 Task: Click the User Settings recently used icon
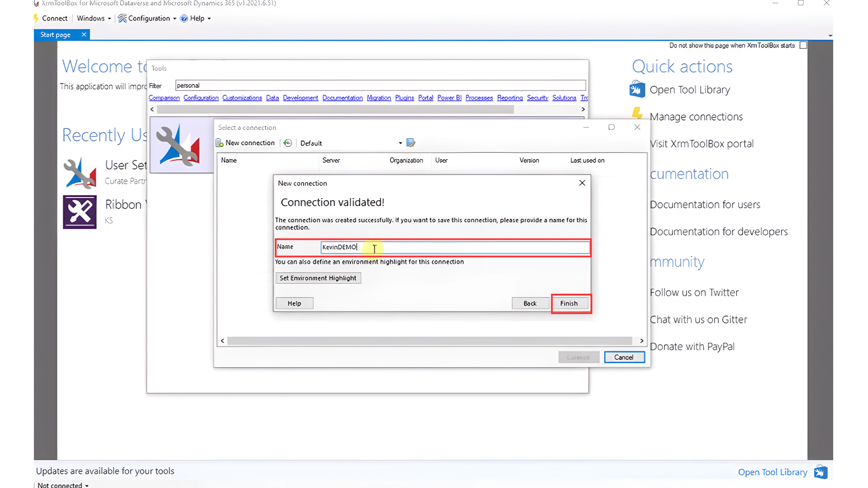[x=80, y=173]
